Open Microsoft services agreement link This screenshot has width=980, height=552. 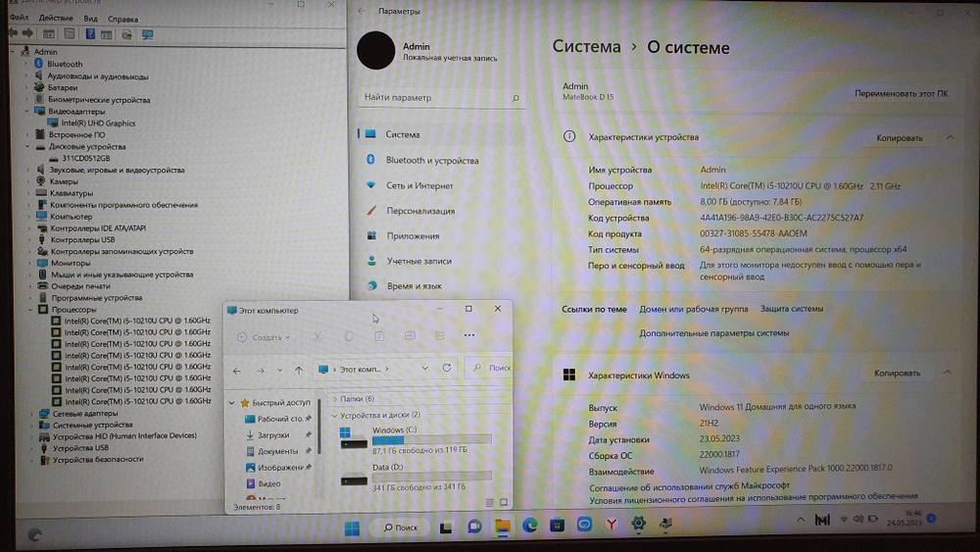pyautogui.click(x=689, y=485)
